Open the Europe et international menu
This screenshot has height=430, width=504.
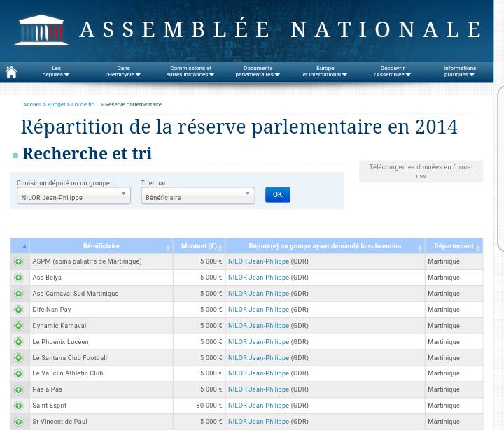tap(325, 71)
